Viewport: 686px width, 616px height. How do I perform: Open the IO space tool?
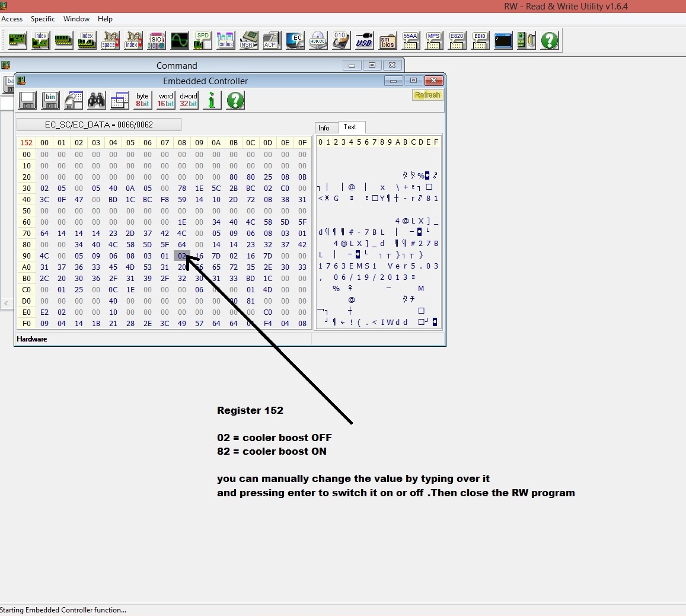110,40
